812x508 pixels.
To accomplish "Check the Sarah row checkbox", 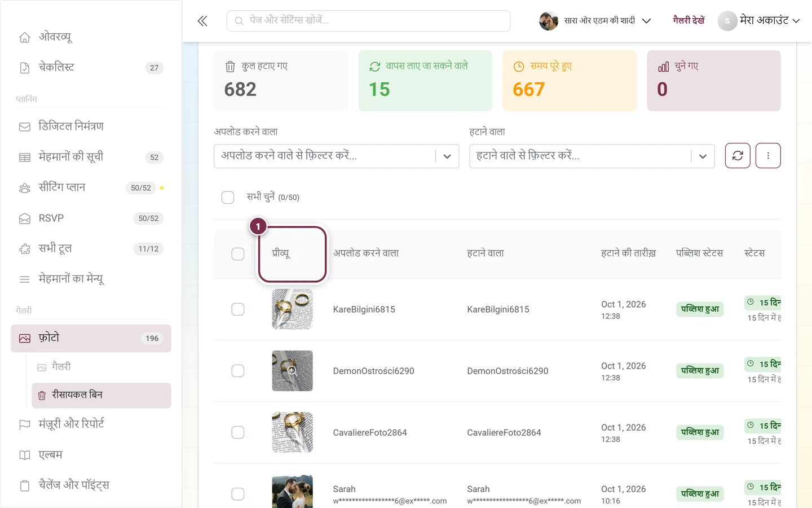I will (238, 494).
